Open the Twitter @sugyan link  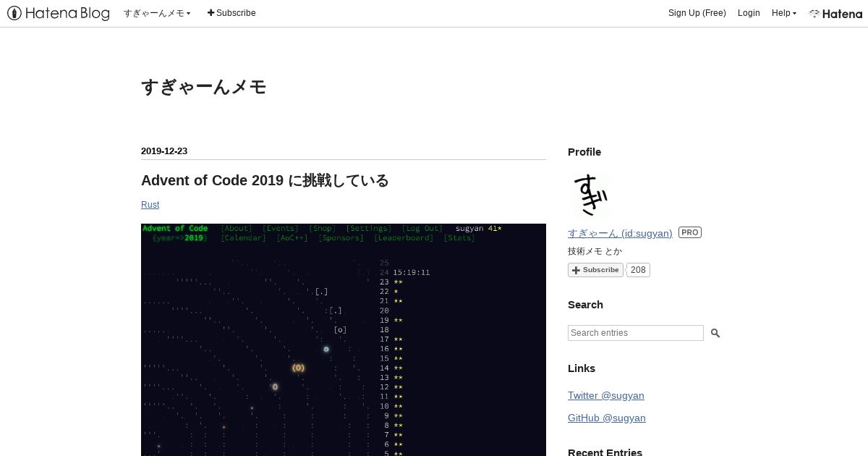pos(606,395)
